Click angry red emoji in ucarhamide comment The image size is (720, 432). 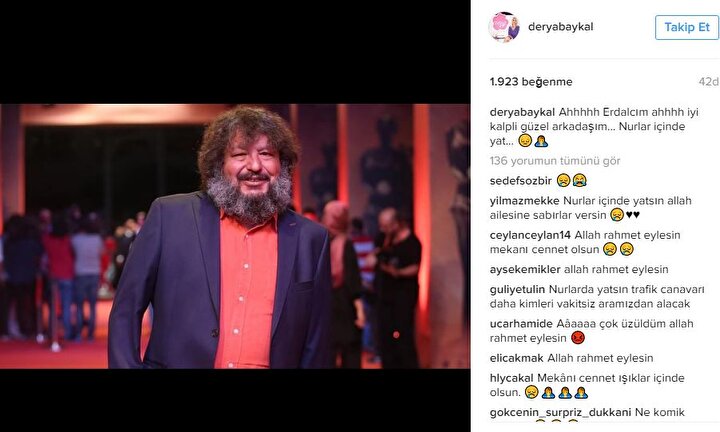[x=578, y=338]
